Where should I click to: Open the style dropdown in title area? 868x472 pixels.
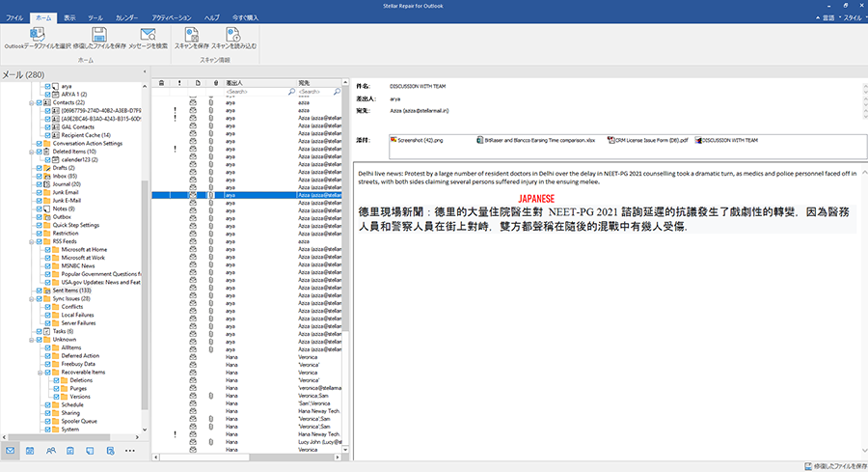(x=854, y=17)
